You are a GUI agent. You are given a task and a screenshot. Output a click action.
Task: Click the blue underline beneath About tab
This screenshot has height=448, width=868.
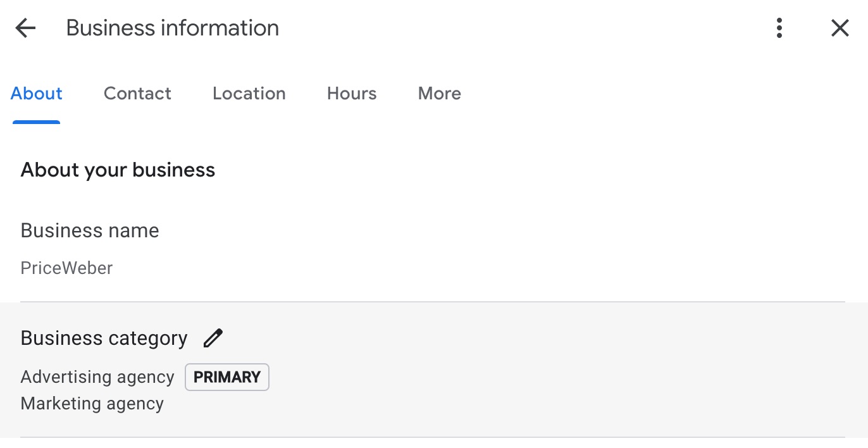click(37, 122)
